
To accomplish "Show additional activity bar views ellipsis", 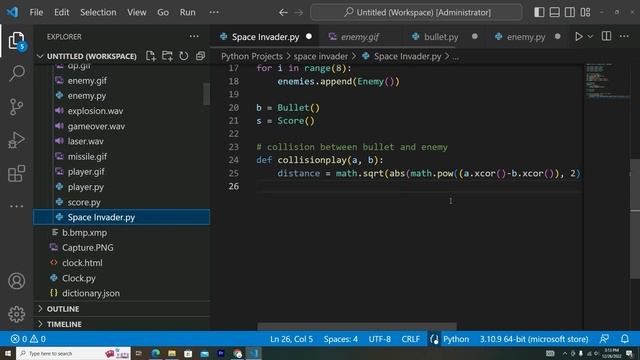I will (x=16, y=206).
